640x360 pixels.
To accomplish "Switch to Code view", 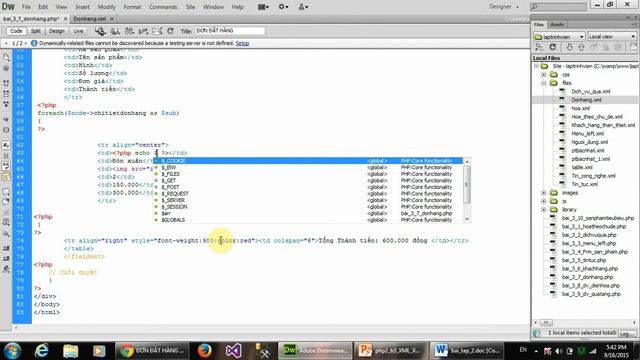I will (16, 31).
